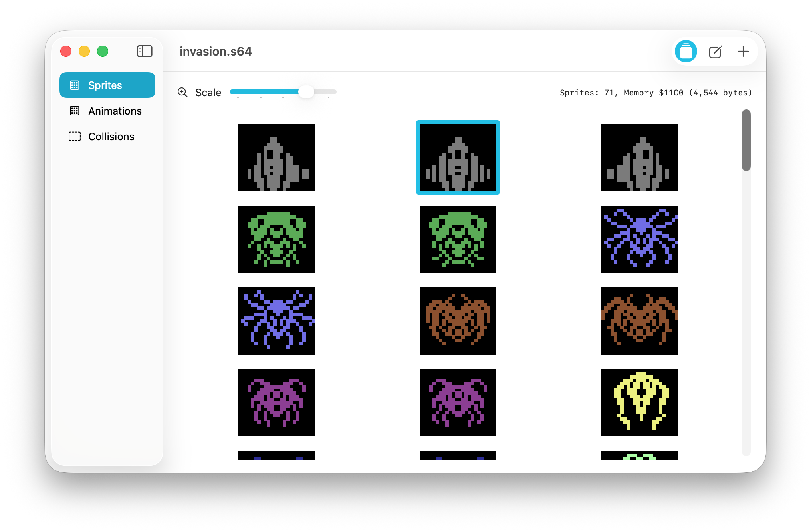Click the blue paste clipboard icon

[686, 51]
